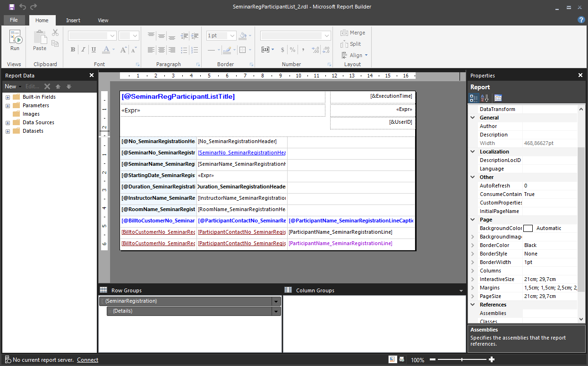Switch to the Insert ribbon tab

click(x=73, y=20)
